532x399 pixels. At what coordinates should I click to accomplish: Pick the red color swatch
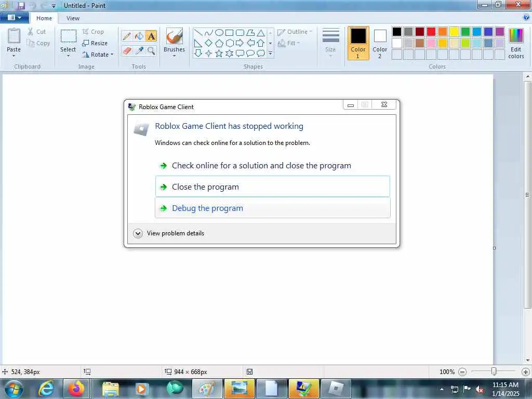coord(431,32)
